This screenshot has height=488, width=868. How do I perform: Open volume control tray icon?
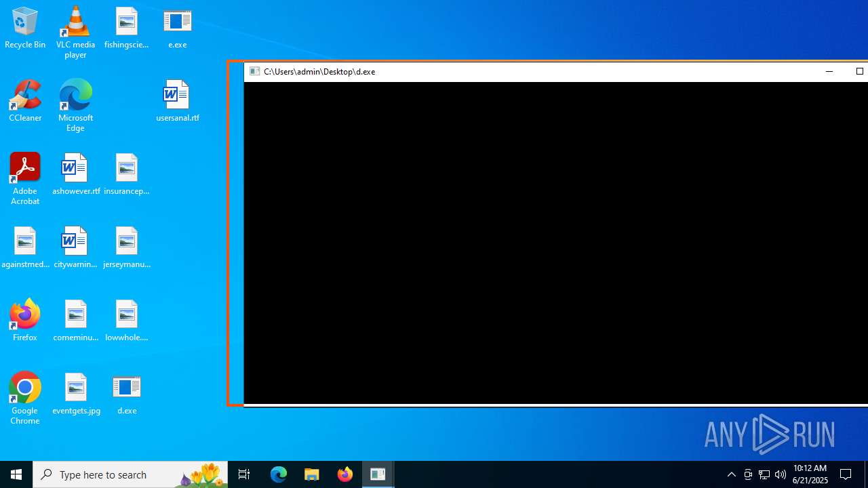click(x=781, y=474)
